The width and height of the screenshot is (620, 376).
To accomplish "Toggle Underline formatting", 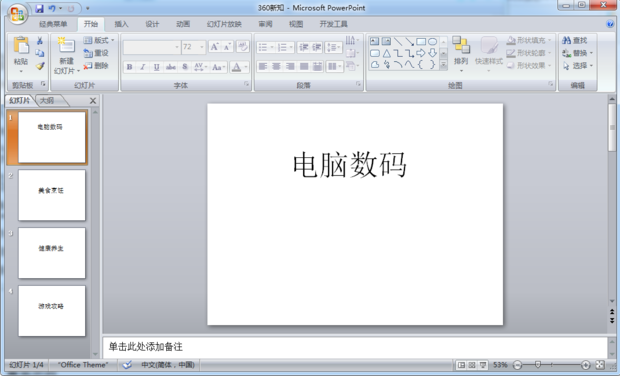I will [157, 67].
